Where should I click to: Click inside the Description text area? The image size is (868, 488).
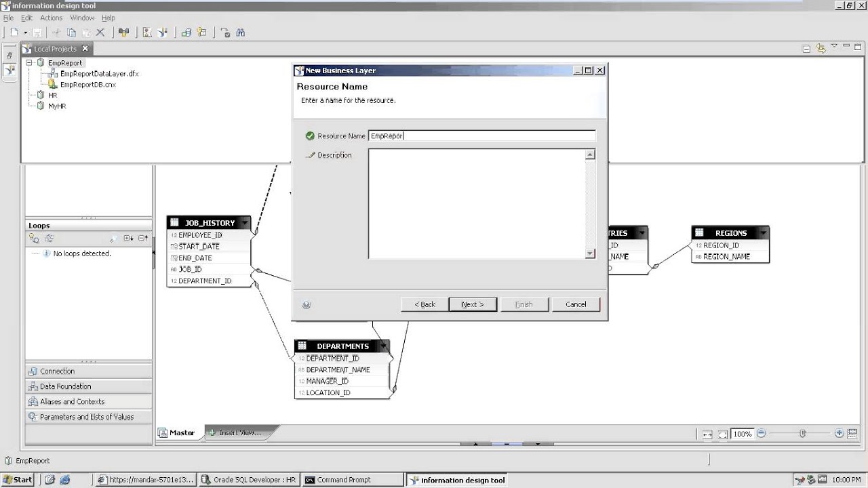pyautogui.click(x=477, y=203)
